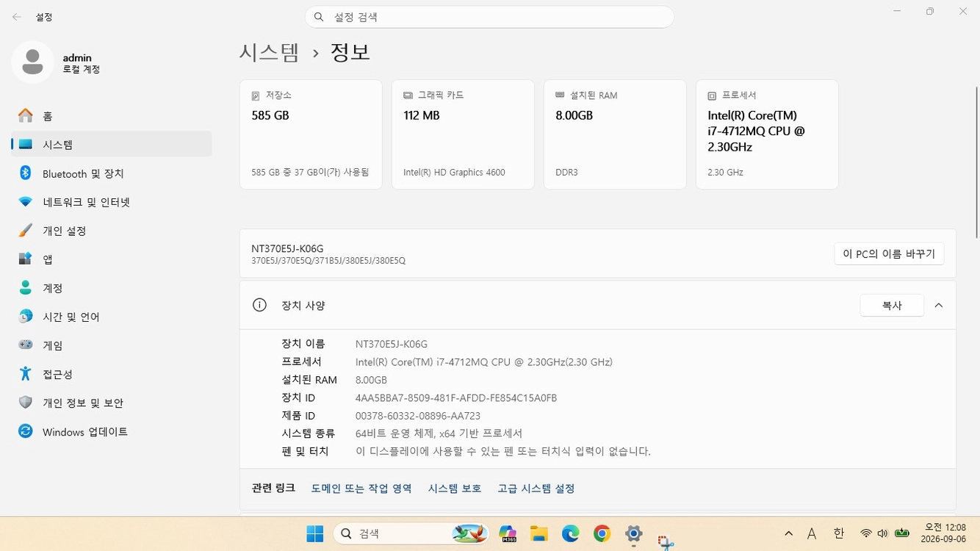Open the 그래픽 카드 112 MB card
Image resolution: width=980 pixels, height=551 pixels.
(463, 134)
